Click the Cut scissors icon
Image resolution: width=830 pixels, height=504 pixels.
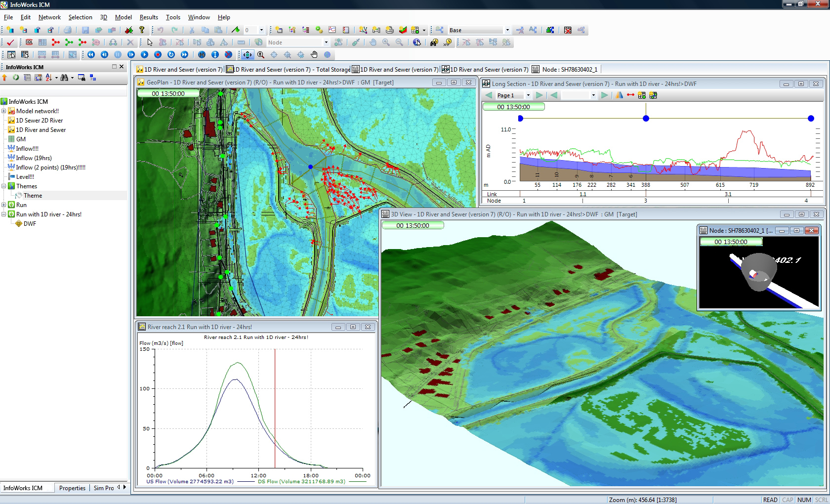pos(192,30)
